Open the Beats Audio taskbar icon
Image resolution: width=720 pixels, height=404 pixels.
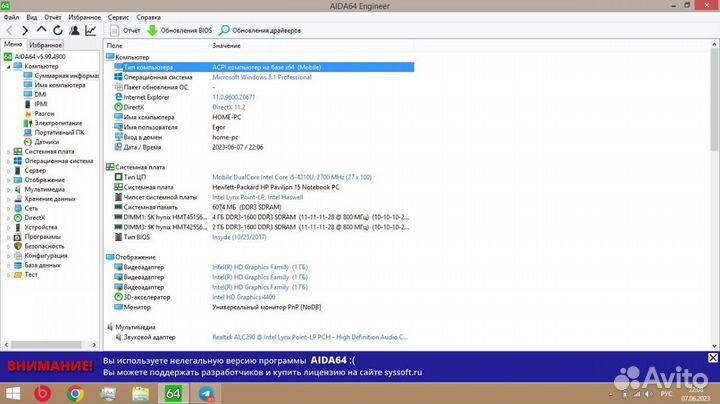tap(43, 394)
